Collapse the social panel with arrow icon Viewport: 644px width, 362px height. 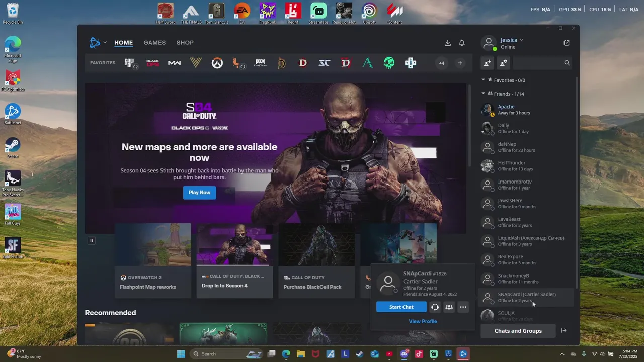[x=564, y=331]
